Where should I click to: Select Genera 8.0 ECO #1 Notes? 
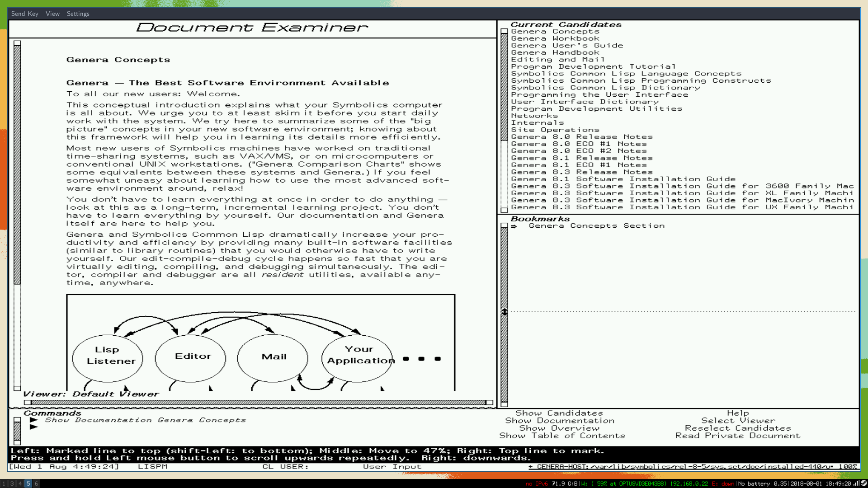click(x=579, y=144)
